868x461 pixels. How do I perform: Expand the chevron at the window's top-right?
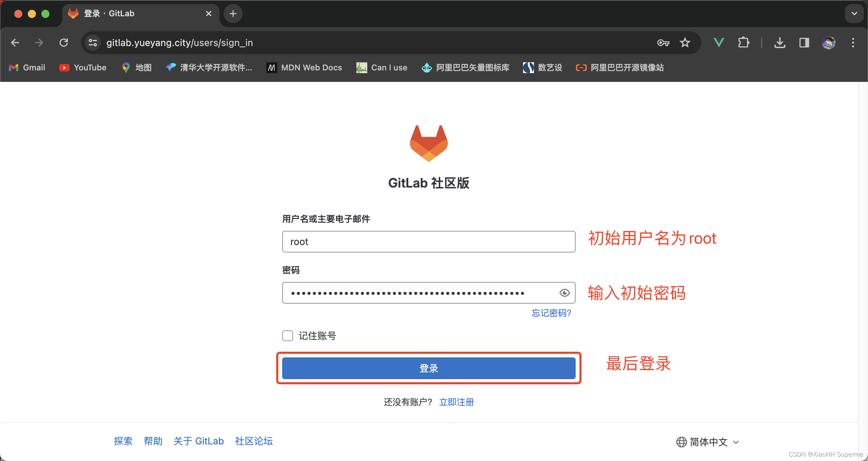click(x=854, y=14)
